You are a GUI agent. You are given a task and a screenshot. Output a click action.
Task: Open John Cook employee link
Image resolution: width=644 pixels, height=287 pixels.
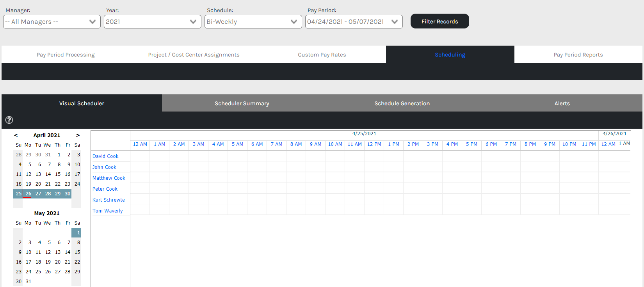pos(104,167)
